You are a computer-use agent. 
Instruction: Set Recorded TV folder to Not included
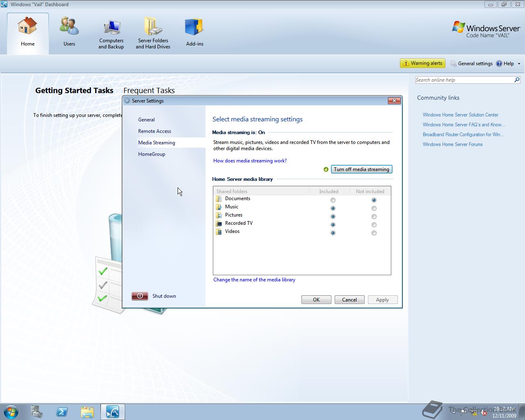(374, 225)
